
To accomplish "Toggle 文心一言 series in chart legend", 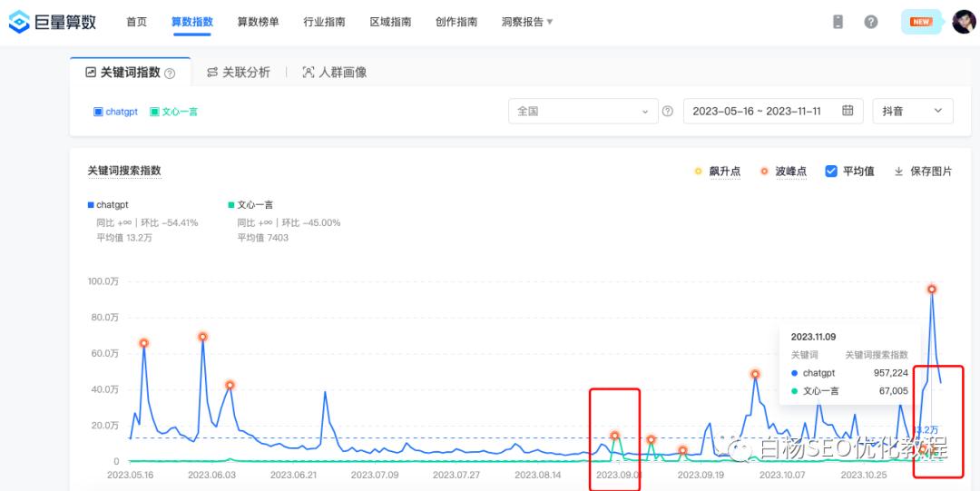I will pyautogui.click(x=250, y=204).
